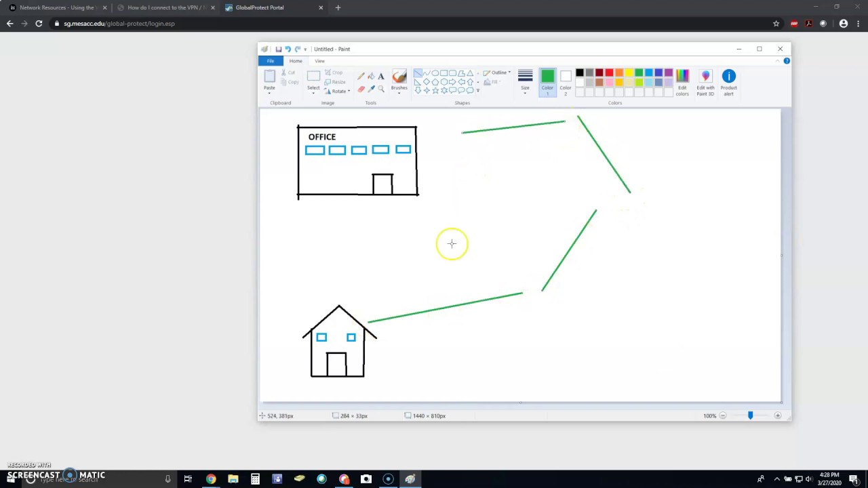Expand the Paste dropdown arrow

point(269,93)
